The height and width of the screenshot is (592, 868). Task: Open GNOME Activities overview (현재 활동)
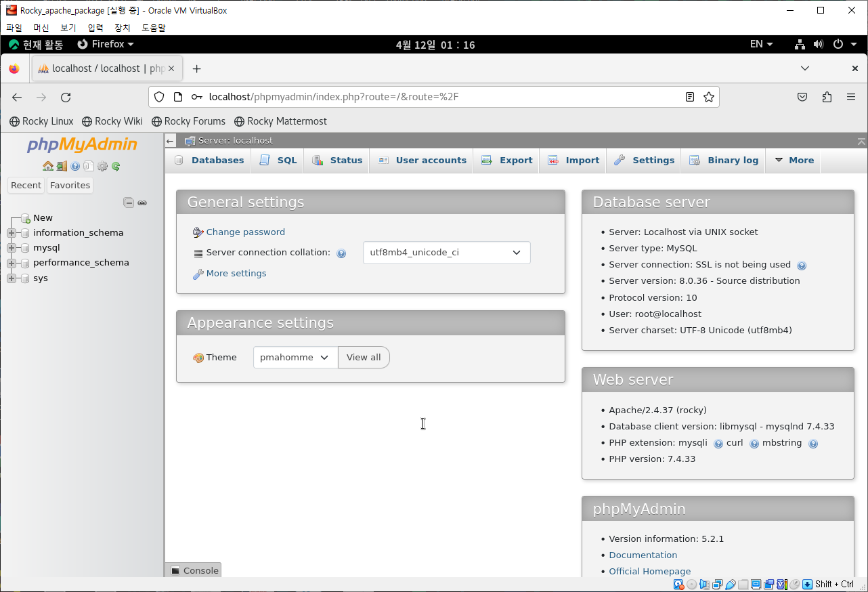[x=36, y=44]
